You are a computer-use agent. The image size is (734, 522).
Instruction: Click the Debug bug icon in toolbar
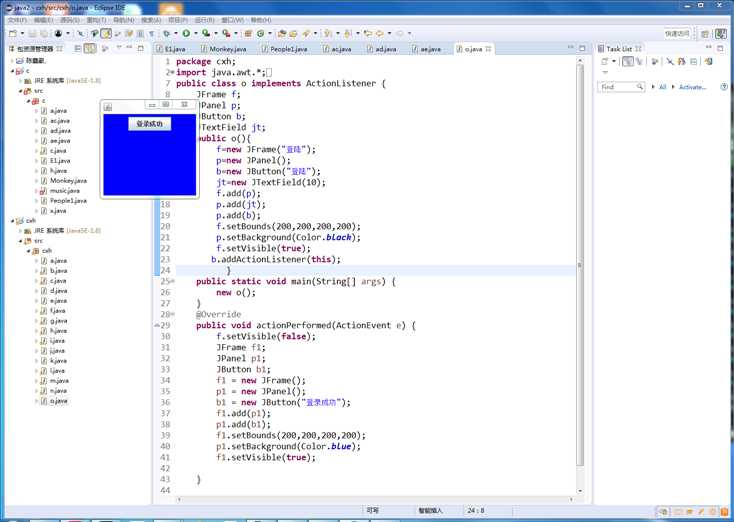167,34
